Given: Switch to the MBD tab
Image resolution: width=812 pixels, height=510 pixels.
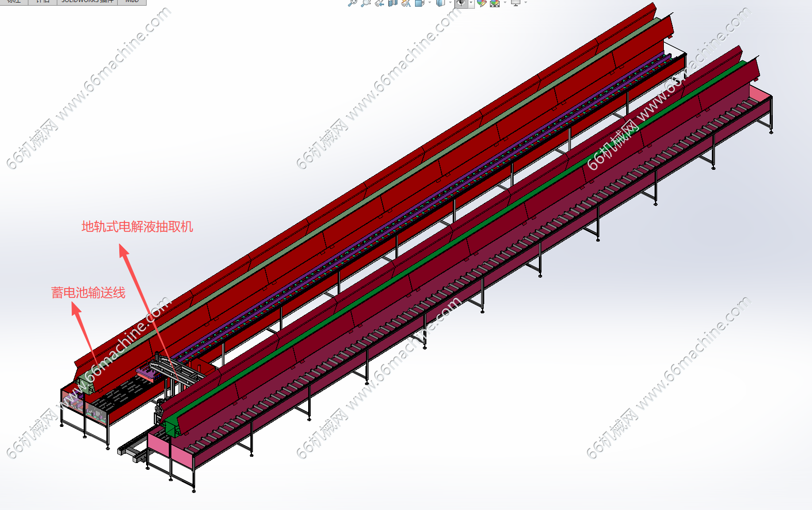Looking at the screenshot, I should [132, 2].
